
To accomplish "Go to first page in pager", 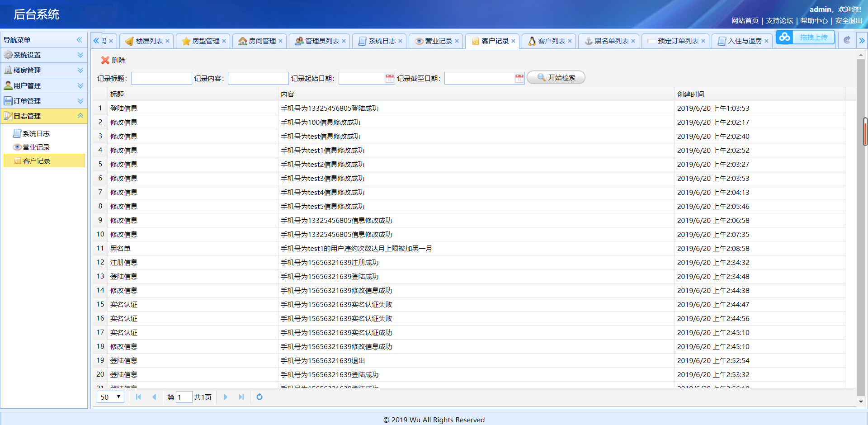I will [138, 397].
